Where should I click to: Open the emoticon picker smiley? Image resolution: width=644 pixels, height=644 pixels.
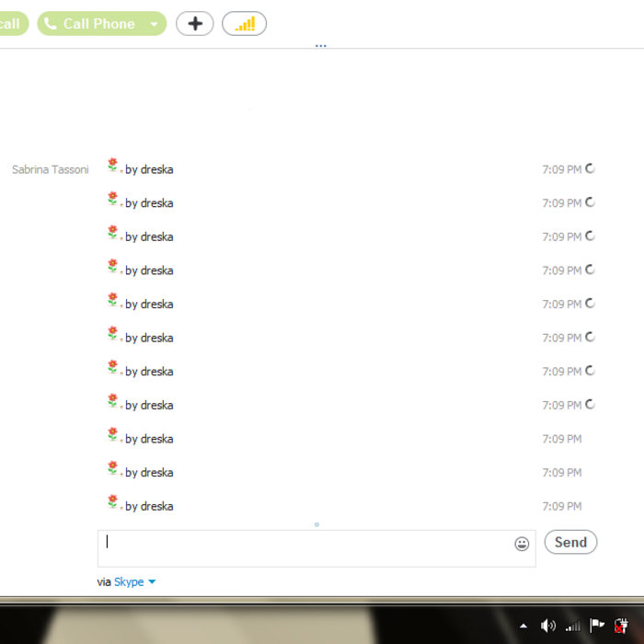tap(522, 544)
